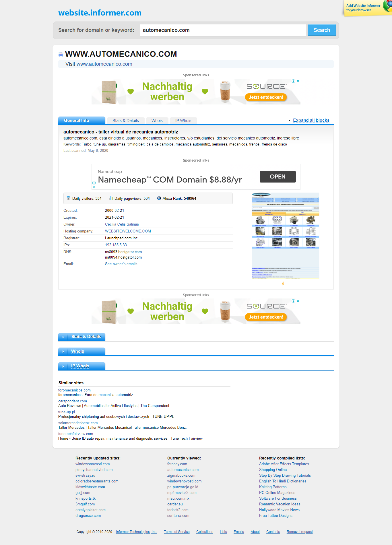Open windowsnovosti.com in Recently updated sites
The height and width of the screenshot is (545, 392).
[93, 464]
